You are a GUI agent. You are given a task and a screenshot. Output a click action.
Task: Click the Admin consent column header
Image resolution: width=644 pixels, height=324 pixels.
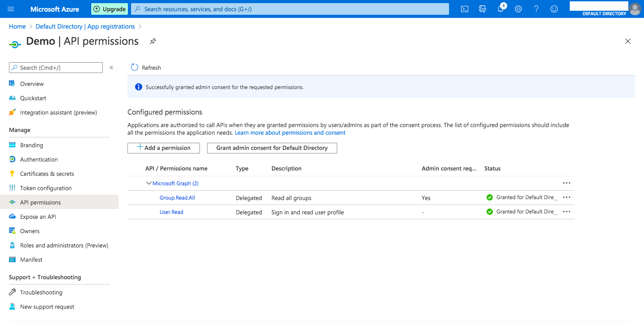point(449,169)
